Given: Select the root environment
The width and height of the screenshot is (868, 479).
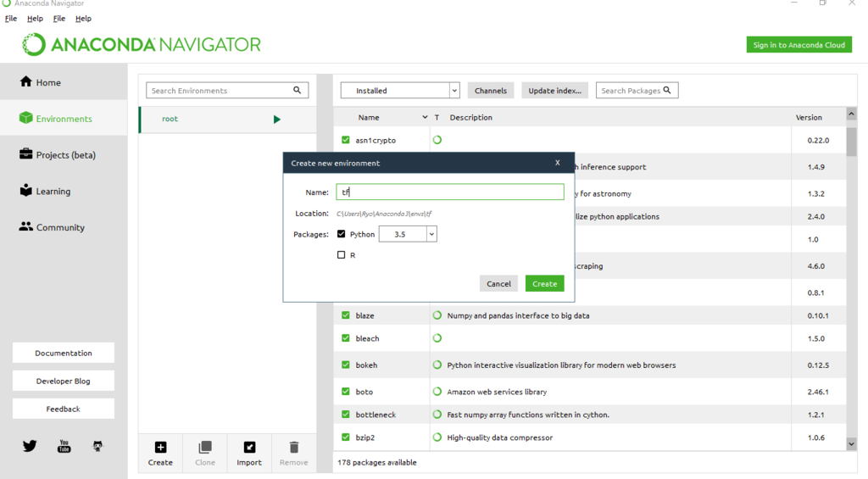Looking at the screenshot, I should [x=227, y=119].
